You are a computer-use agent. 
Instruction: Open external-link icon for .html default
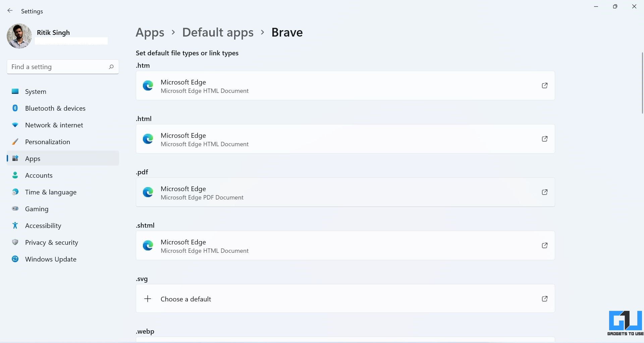point(545,139)
